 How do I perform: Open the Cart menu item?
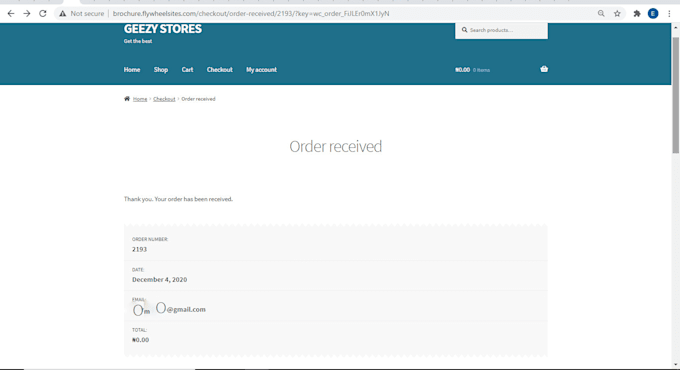click(x=187, y=69)
